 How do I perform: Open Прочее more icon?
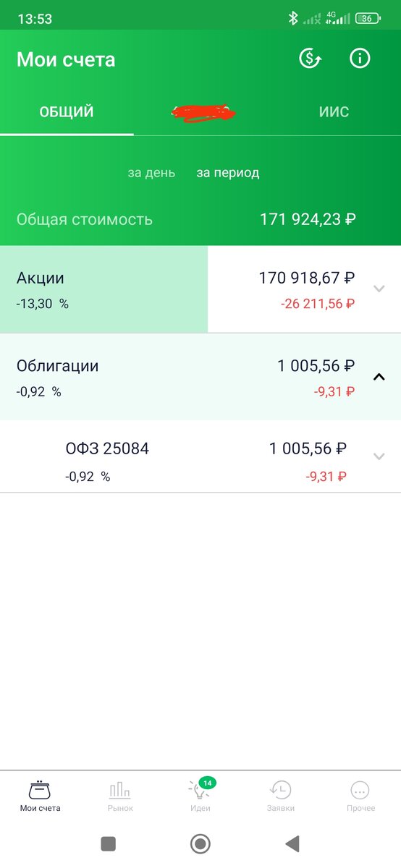tap(360, 789)
